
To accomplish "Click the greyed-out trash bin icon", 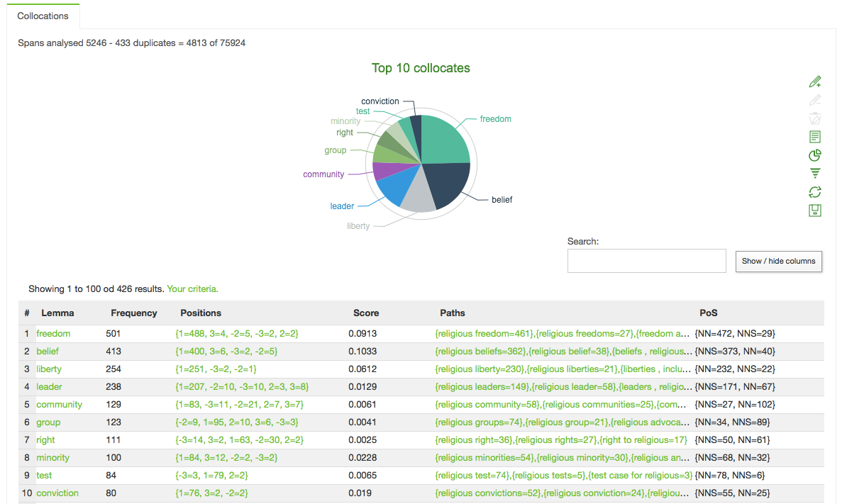I will [815, 118].
